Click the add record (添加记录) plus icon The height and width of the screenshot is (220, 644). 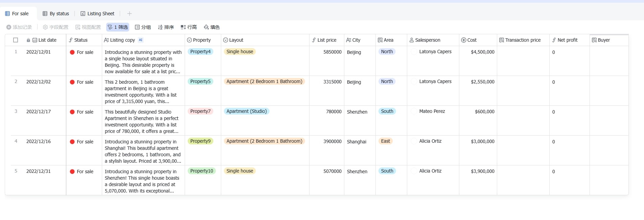click(x=9, y=27)
